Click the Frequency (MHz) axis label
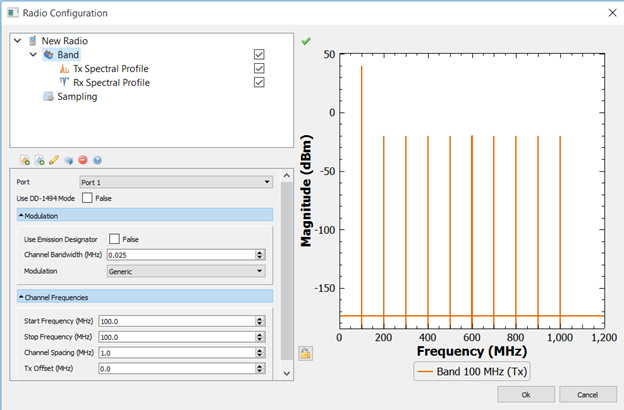Viewport: 624px width, 410px height. 472,351
